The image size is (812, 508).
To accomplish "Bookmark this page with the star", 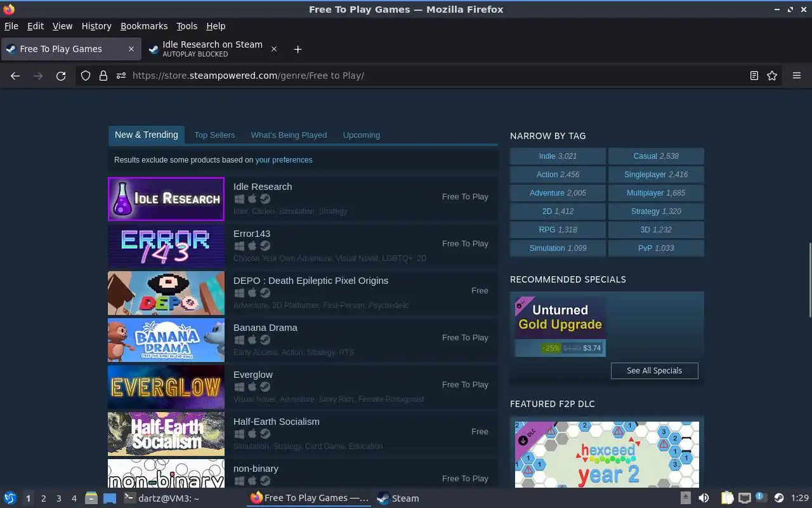I will 772,76.
